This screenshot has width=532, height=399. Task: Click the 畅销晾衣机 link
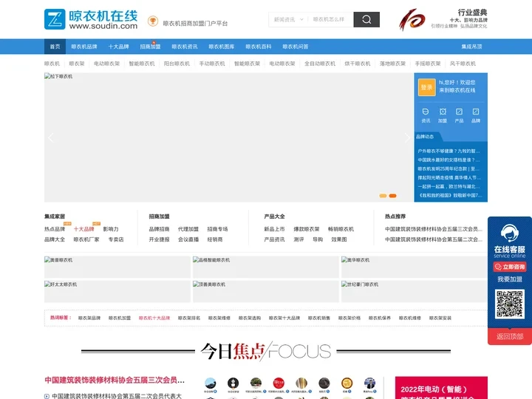coord(341,229)
